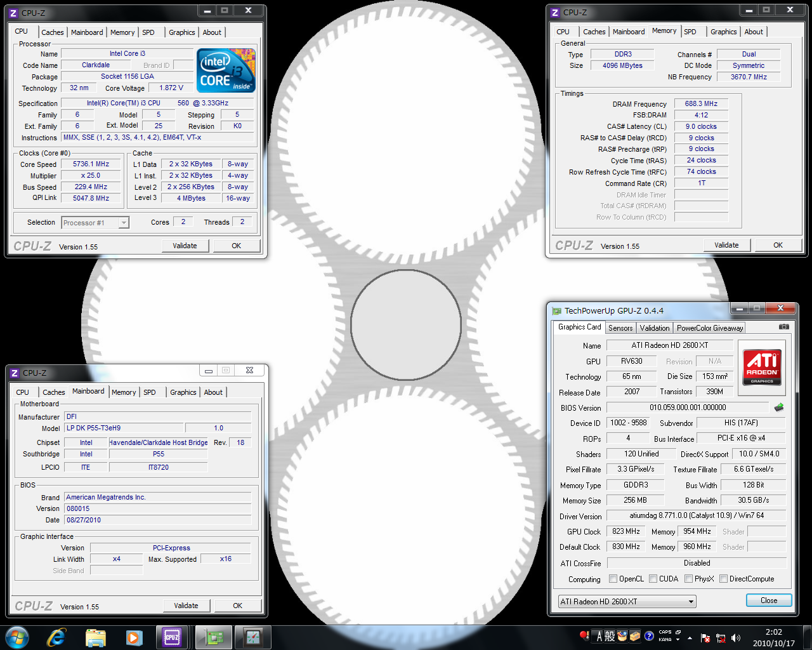This screenshot has width=812, height=650.
Task: Click the BIOS brand 'American Megatrends Inc.'
Action: point(158,497)
